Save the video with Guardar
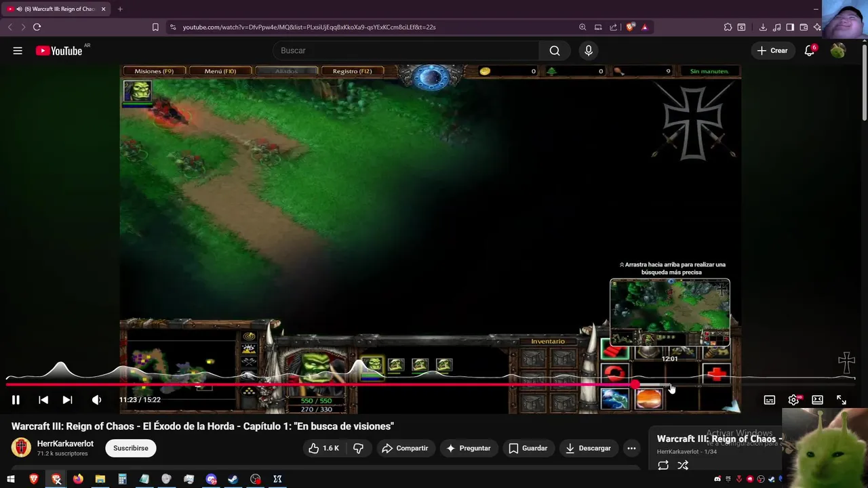Viewport: 868px width, 488px height. click(x=528, y=448)
